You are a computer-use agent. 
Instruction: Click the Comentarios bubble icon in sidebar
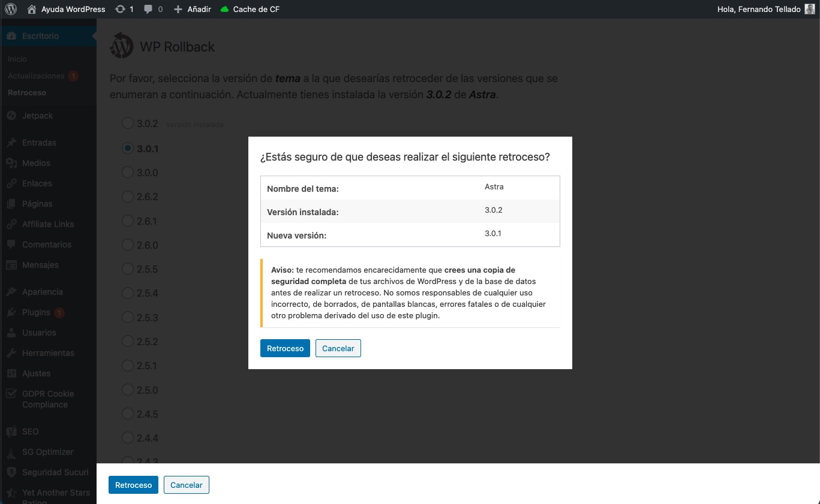tap(11, 245)
